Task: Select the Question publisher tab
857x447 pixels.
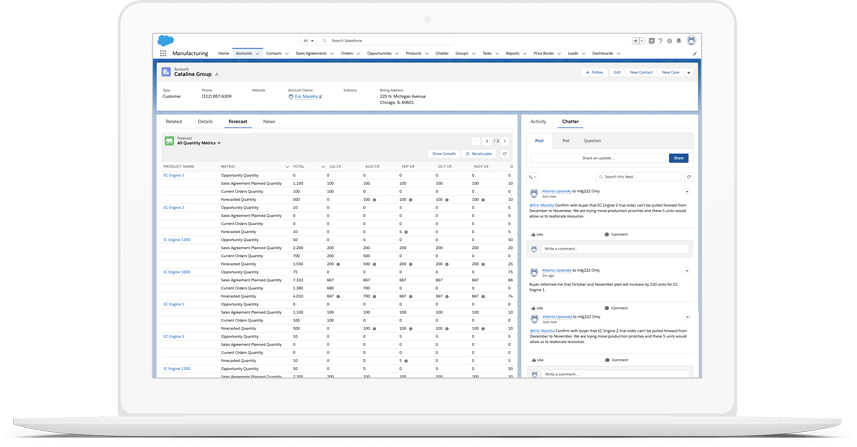Action: click(592, 141)
